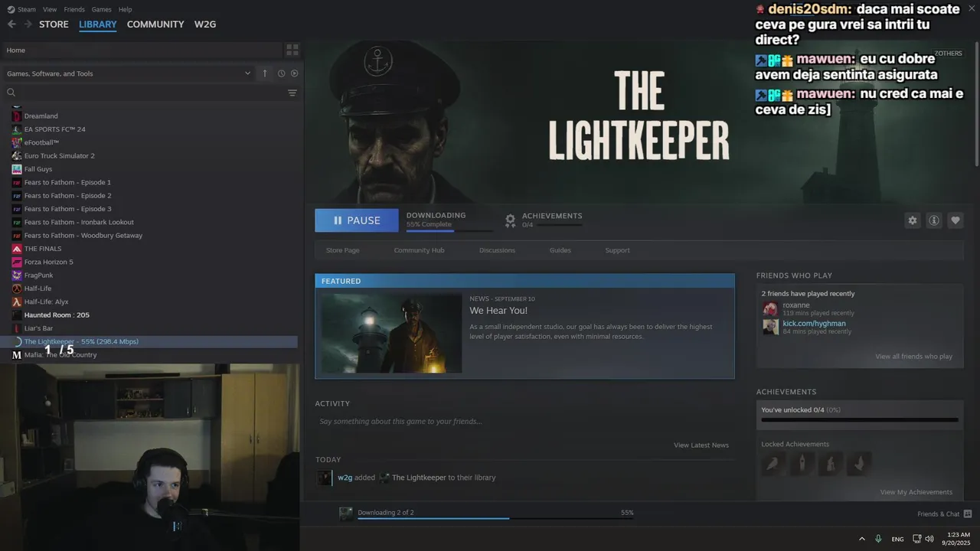Image resolution: width=980 pixels, height=551 pixels.
Task: Click the ready-to-play filter icon
Action: pyautogui.click(x=294, y=73)
